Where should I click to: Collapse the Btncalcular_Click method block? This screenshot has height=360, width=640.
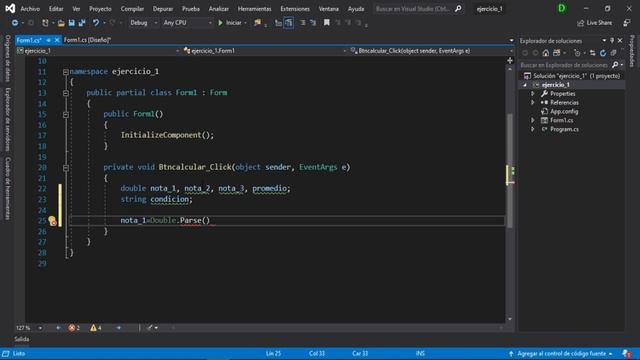click(65, 168)
